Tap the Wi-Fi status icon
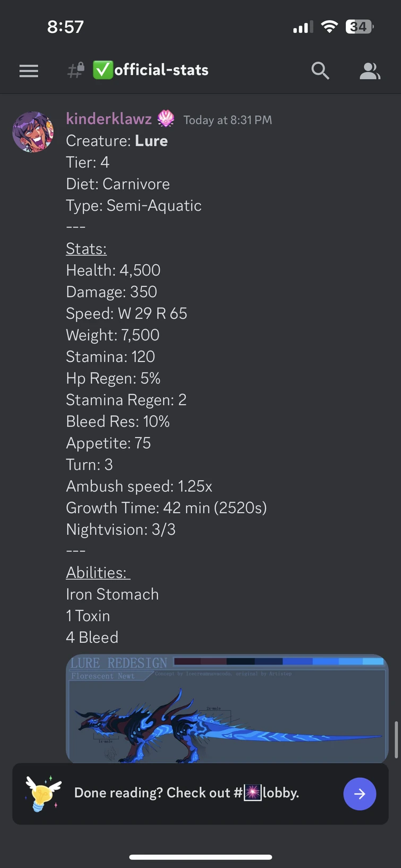401x868 pixels. (329, 26)
